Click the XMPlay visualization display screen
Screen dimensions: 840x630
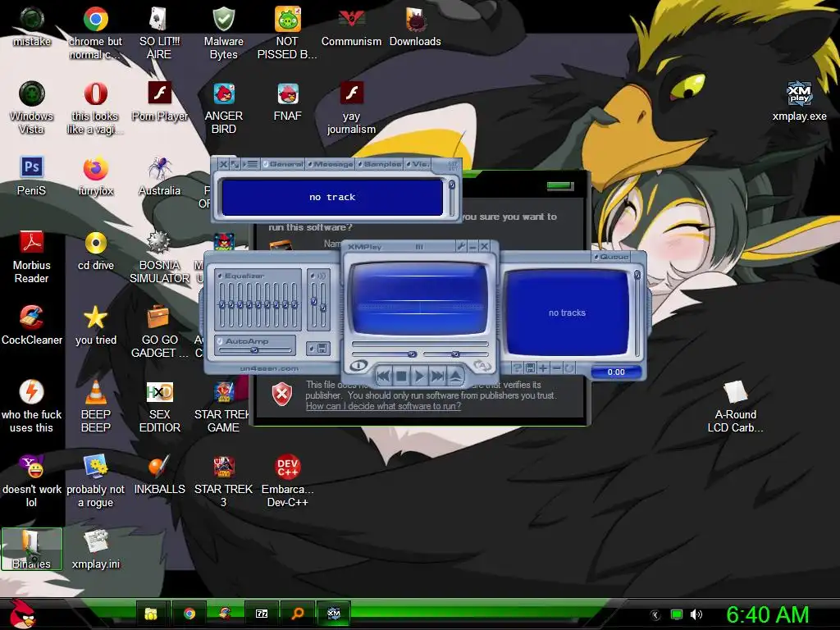[419, 300]
